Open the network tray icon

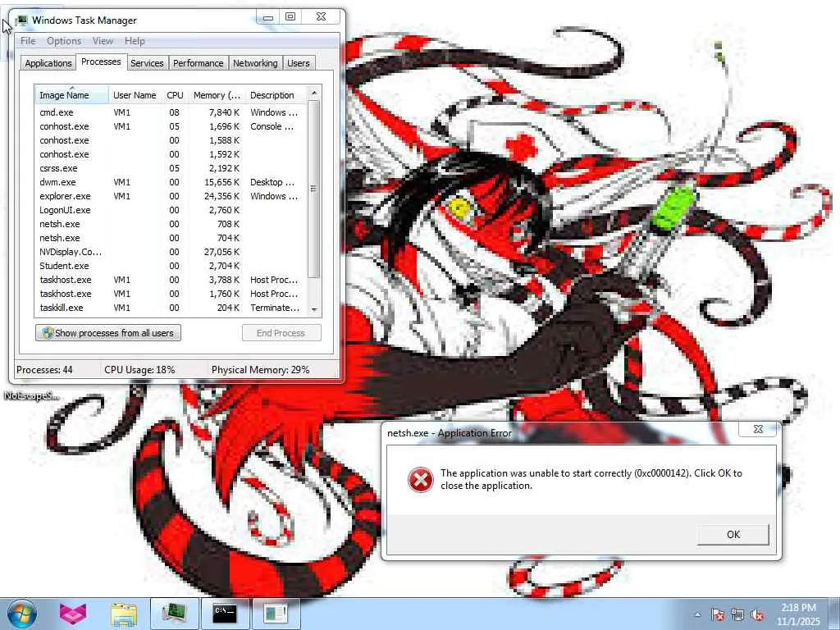pos(737,615)
